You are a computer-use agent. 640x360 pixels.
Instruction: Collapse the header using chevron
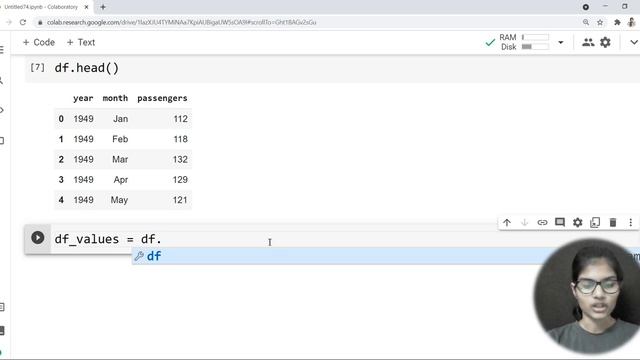634,42
